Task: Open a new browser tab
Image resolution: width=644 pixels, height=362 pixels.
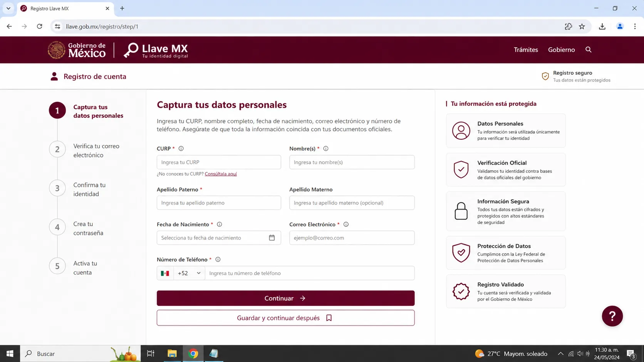Action: (x=122, y=8)
